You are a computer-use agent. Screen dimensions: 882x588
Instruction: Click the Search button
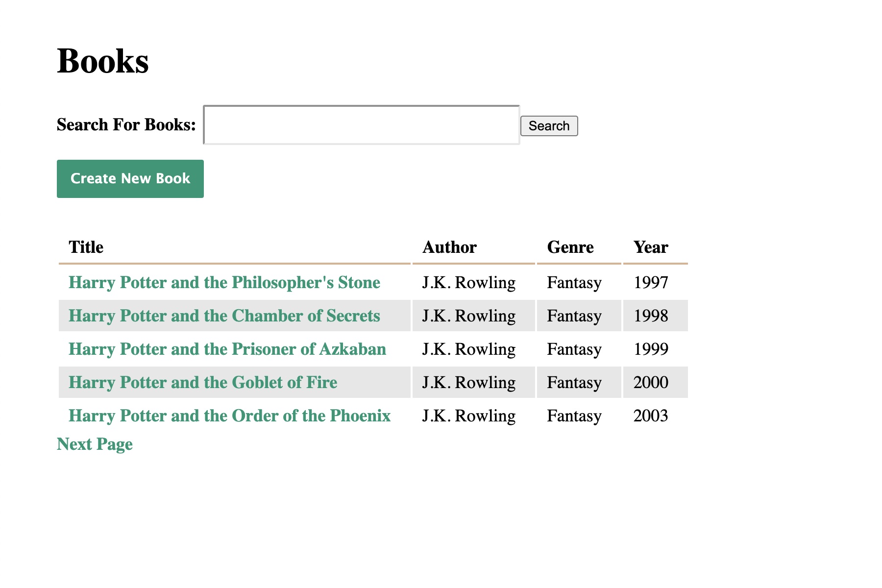click(549, 126)
